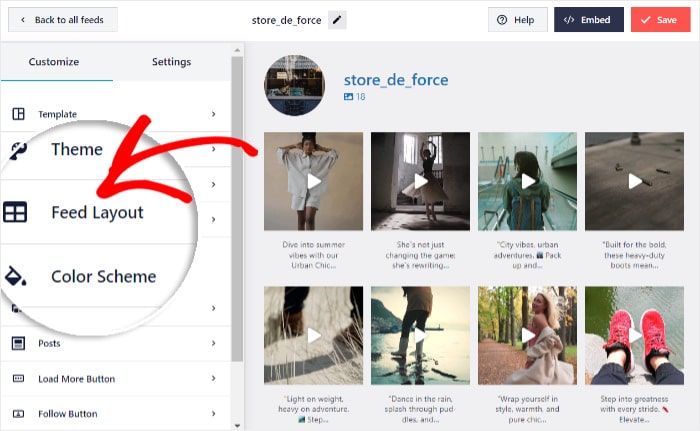The image size is (700, 431).
Task: Expand the Posts section chevron
Action: (213, 343)
